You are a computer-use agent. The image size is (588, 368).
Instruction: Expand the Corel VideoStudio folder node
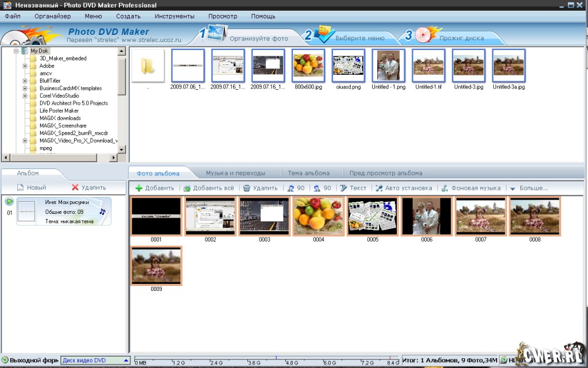point(25,96)
